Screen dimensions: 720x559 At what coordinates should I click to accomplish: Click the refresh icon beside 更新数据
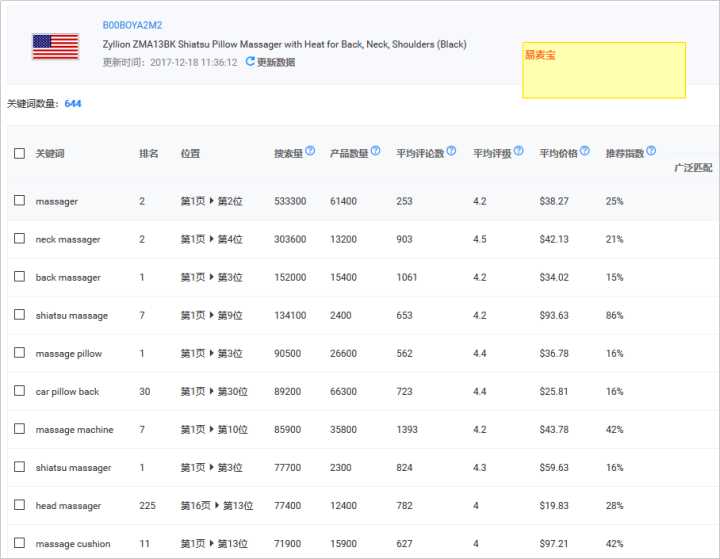(x=250, y=62)
